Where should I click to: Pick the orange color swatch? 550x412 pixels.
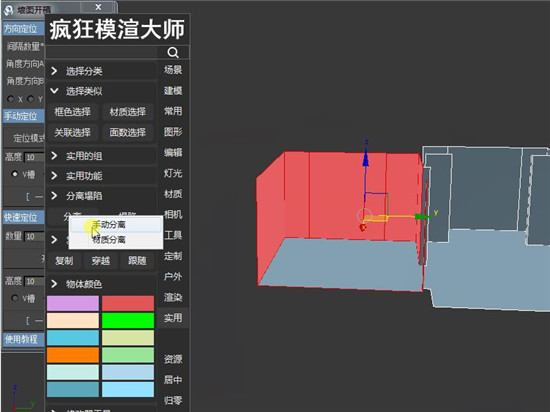(73, 355)
